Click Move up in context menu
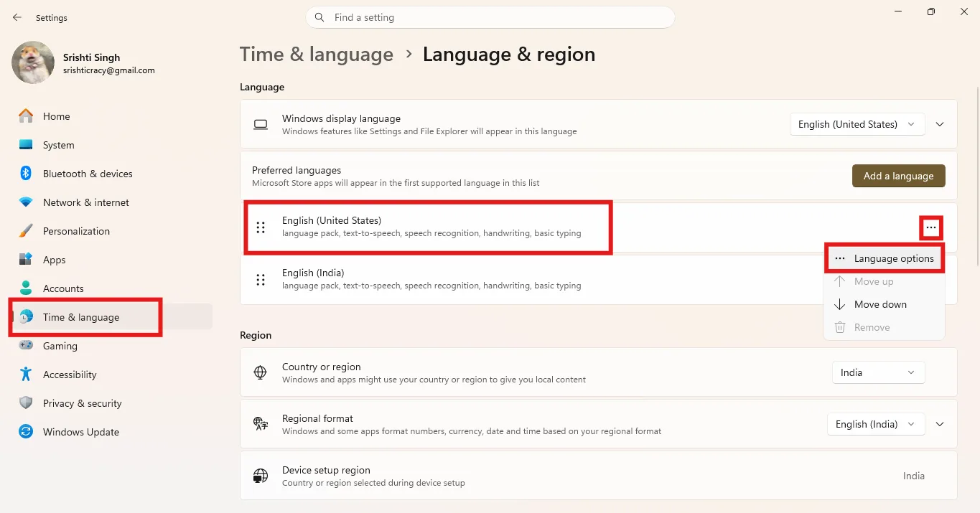 (885, 281)
